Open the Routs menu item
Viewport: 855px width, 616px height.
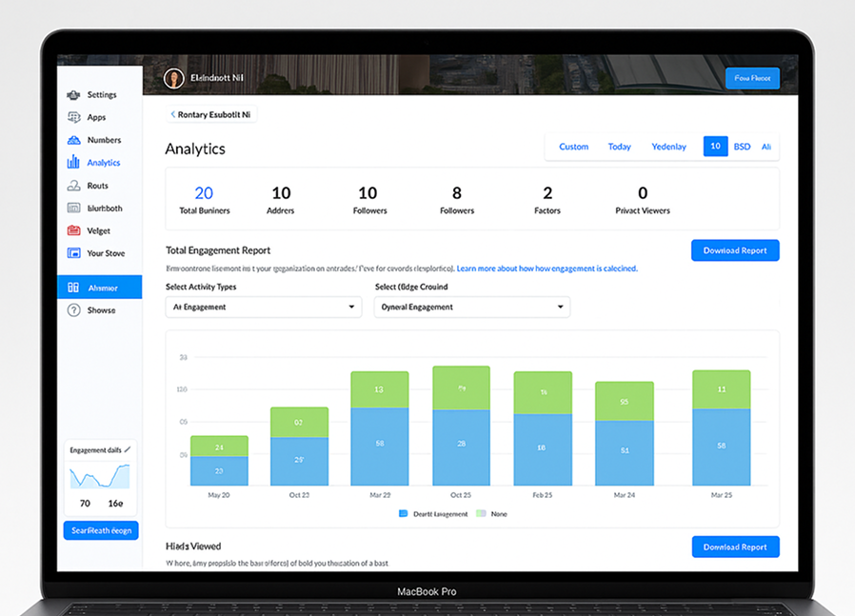pos(98,186)
